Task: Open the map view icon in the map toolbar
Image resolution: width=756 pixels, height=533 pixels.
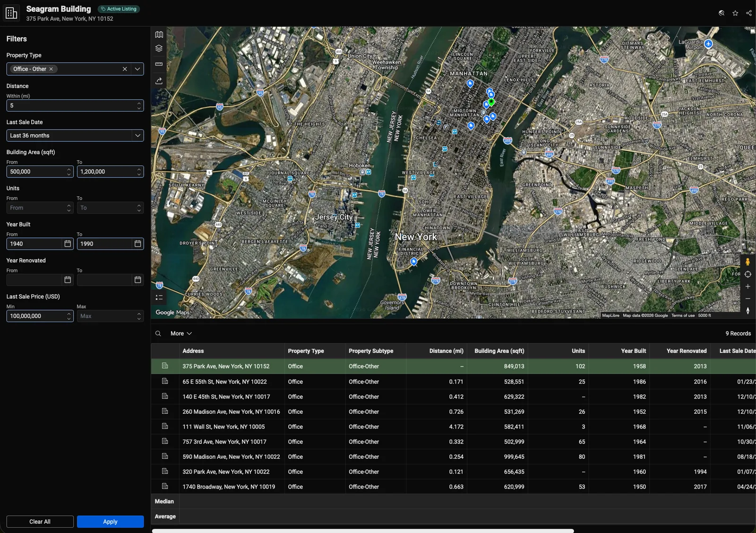Action: (159, 35)
